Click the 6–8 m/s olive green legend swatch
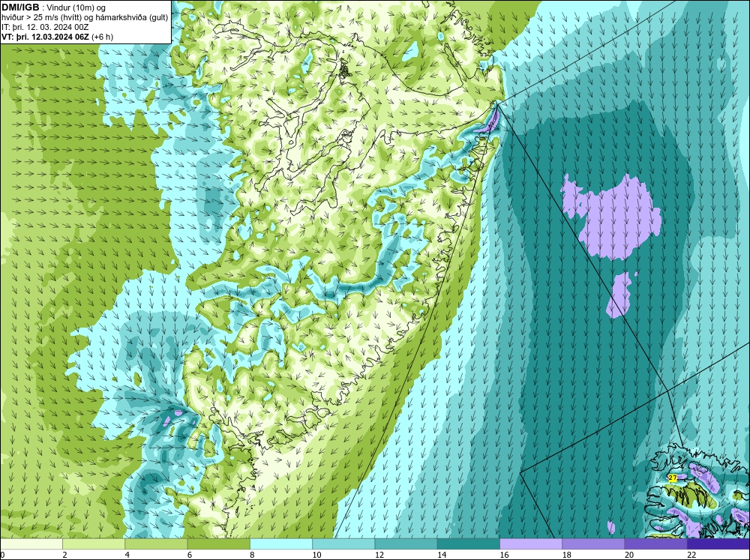Screen dimensions: 750x560 (218, 544)
